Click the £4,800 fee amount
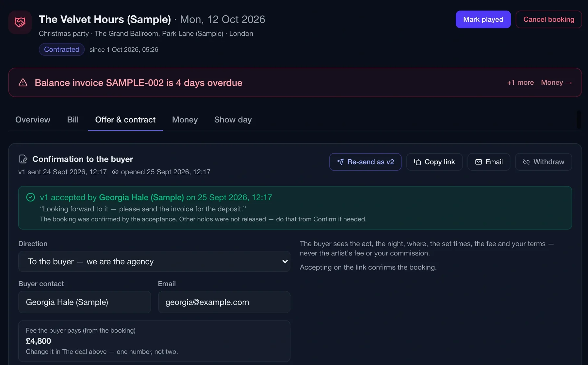The width and height of the screenshot is (588, 365). pos(39,341)
